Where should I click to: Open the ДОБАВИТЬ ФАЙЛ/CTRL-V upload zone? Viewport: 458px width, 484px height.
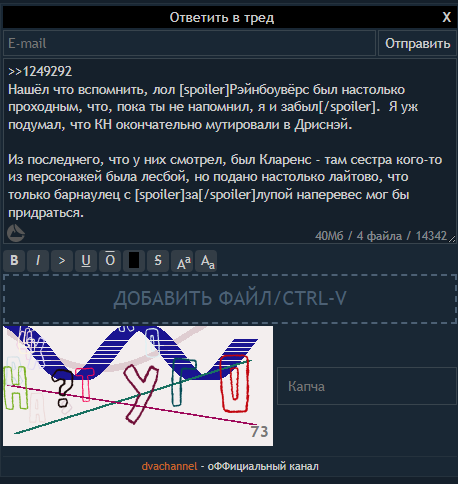pyautogui.click(x=230, y=299)
